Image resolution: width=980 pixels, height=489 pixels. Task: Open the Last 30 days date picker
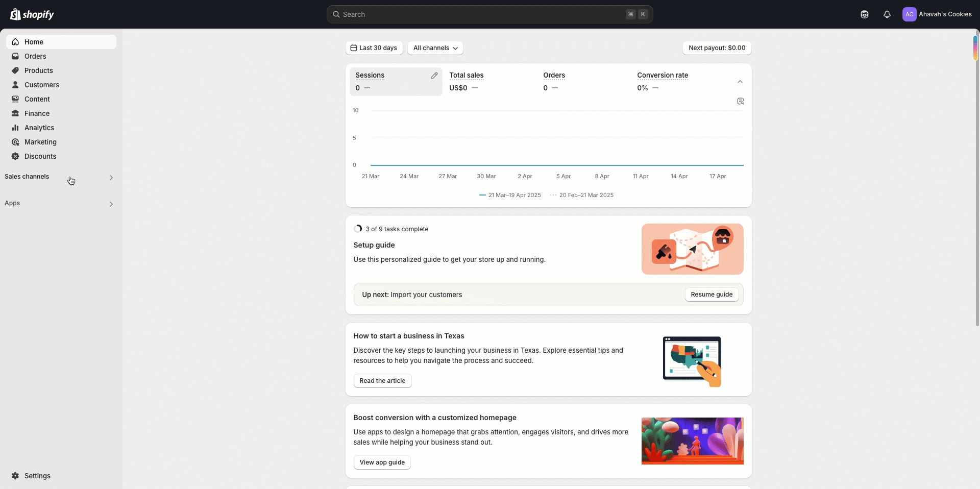(374, 48)
